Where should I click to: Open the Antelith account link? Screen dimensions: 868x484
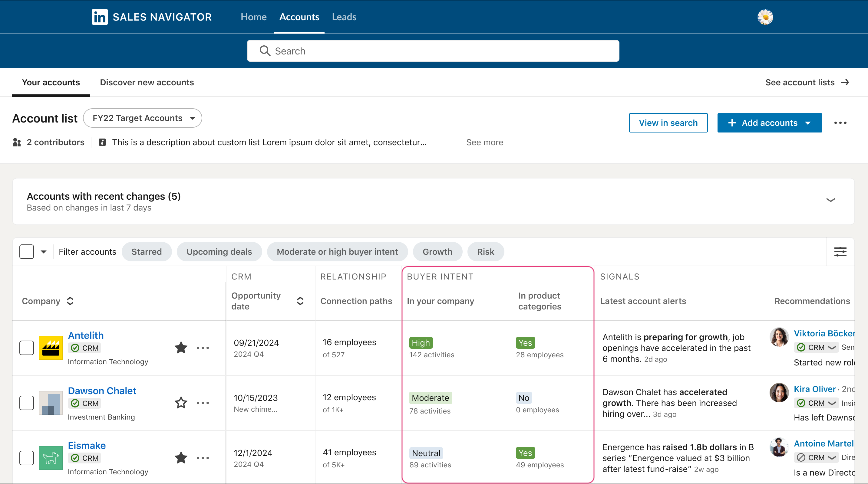[86, 335]
